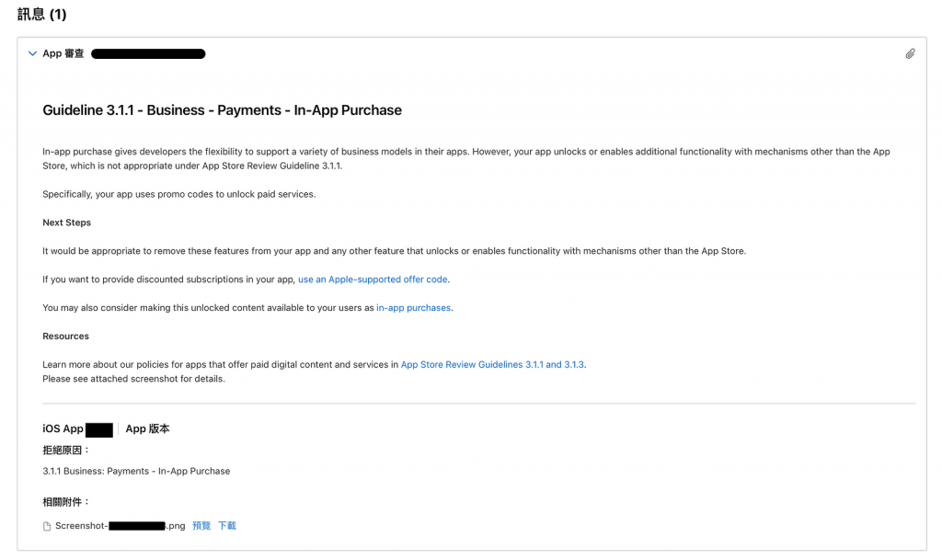Image resolution: width=942 pixels, height=560 pixels.
Task: Click the App 審查 message header label
Action: coord(63,54)
